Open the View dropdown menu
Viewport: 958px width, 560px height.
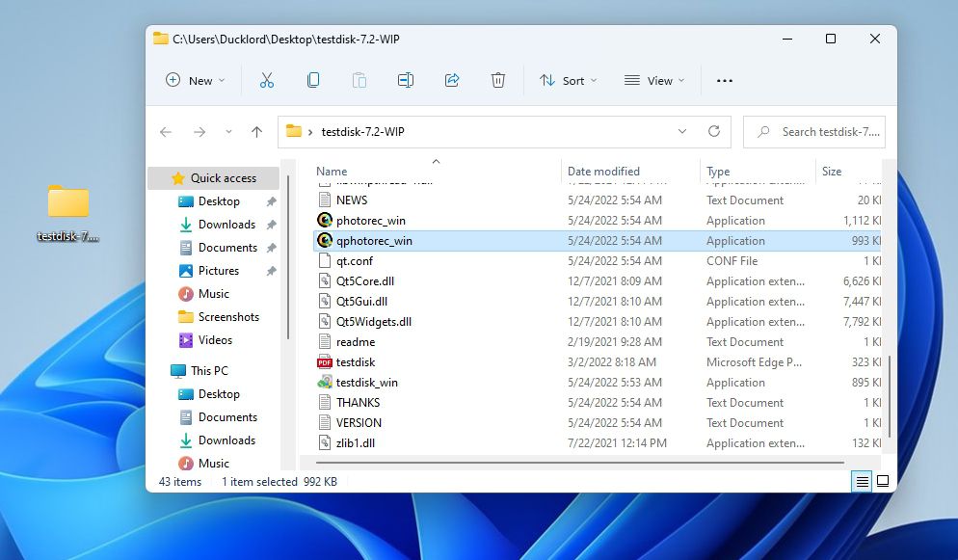coord(654,81)
